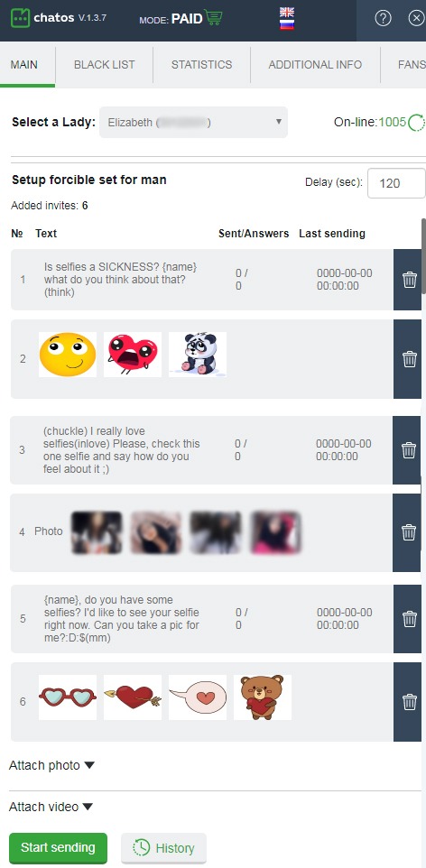Open the STATISTICS tab
The width and height of the screenshot is (426, 868).
(x=201, y=65)
